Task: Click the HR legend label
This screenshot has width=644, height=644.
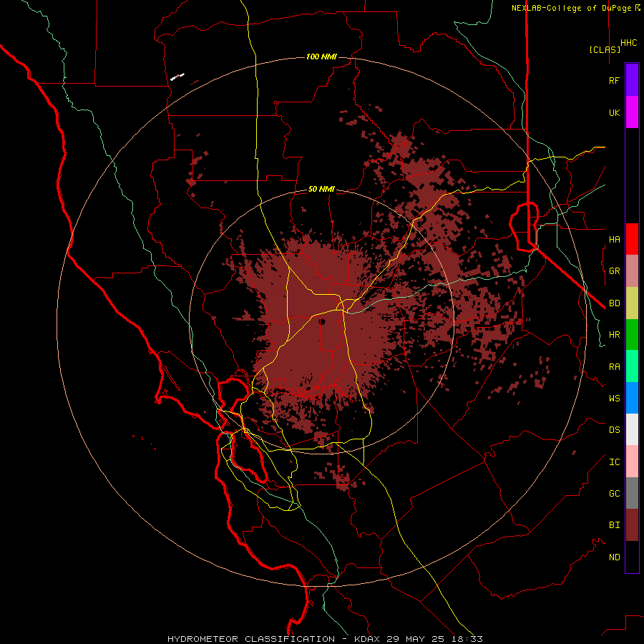Action: (x=614, y=335)
